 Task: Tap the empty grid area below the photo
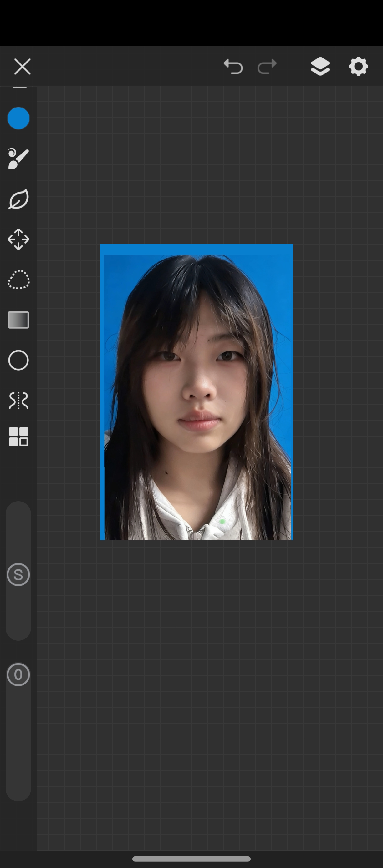point(202,674)
